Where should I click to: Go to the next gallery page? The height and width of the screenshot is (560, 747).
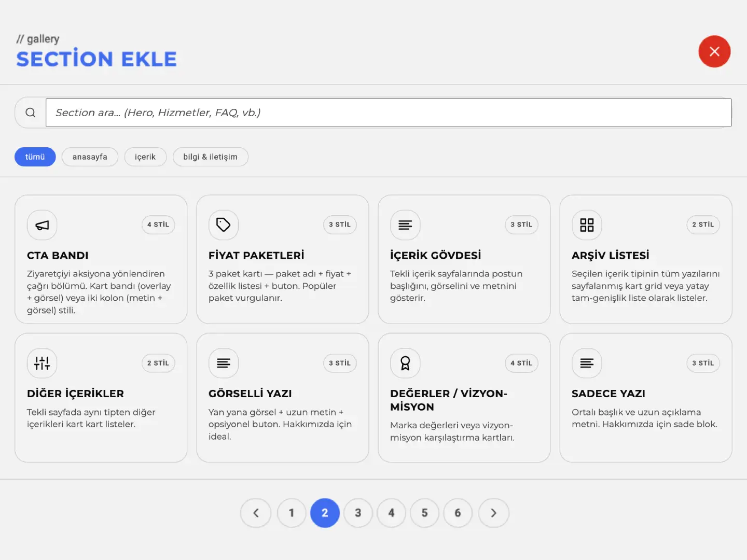coord(493,513)
